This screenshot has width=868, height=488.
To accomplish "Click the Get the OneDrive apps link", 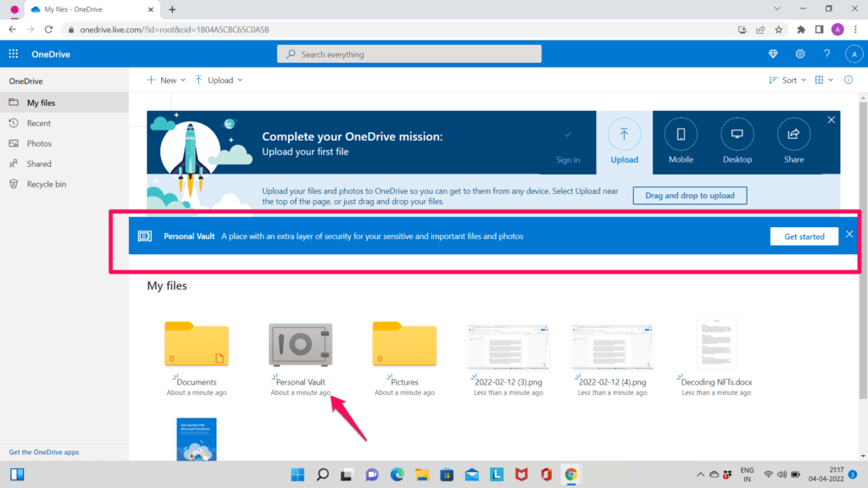I will [42, 452].
